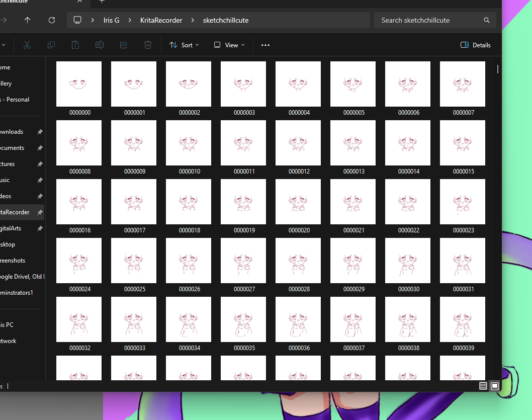Navigate to KritaRecorder in the address bar
The height and width of the screenshot is (420, 532).
pos(161,20)
